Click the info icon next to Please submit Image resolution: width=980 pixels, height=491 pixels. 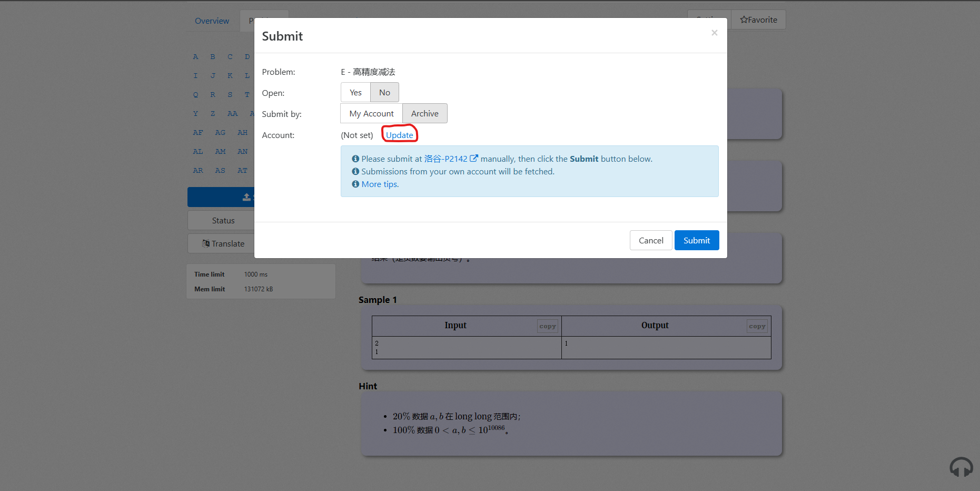[355, 159]
